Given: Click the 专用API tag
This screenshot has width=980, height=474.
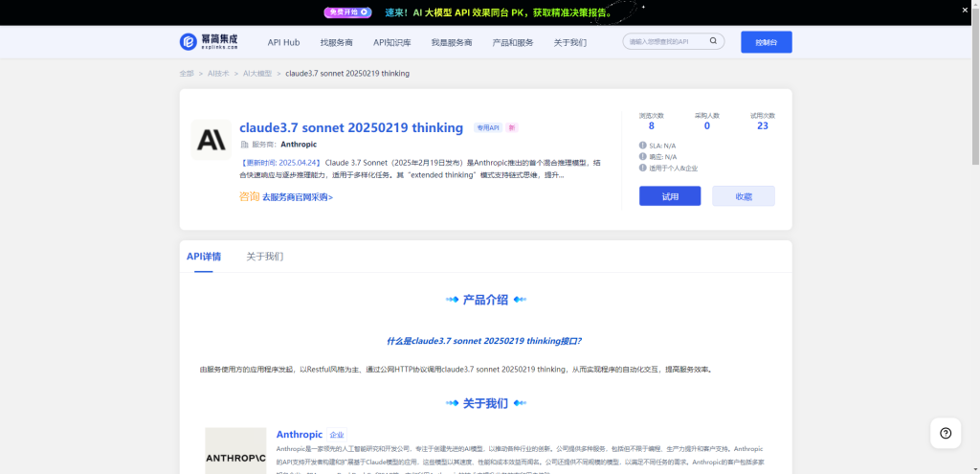Looking at the screenshot, I should [488, 127].
